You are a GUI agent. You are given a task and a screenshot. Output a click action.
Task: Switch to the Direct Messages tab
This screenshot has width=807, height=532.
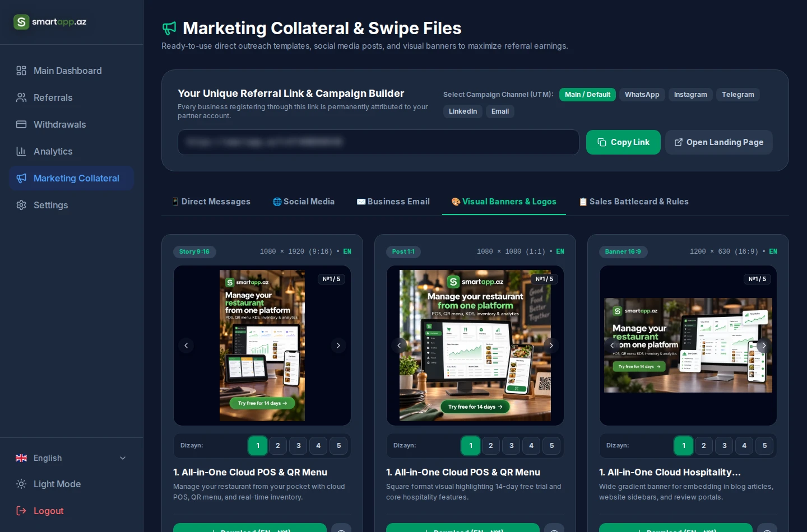click(211, 202)
